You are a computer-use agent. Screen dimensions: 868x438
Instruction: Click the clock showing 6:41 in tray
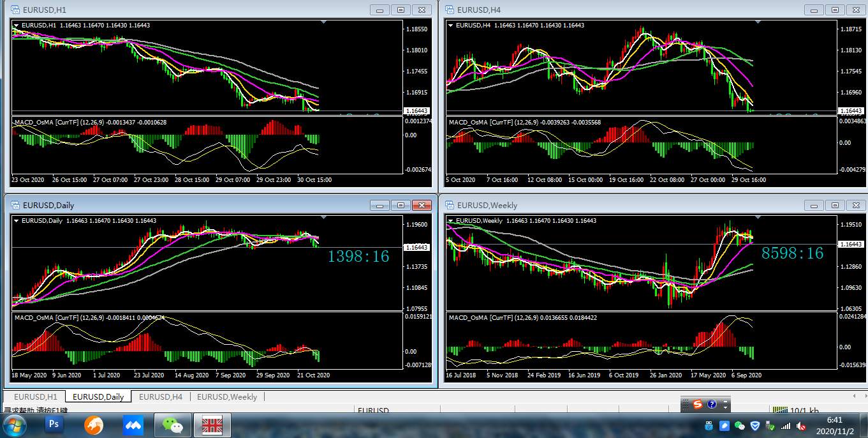pyautogui.click(x=834, y=420)
